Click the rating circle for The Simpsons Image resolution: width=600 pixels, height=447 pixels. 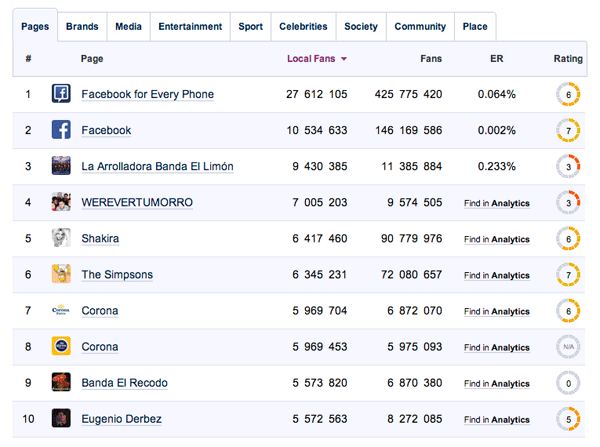[x=568, y=275]
